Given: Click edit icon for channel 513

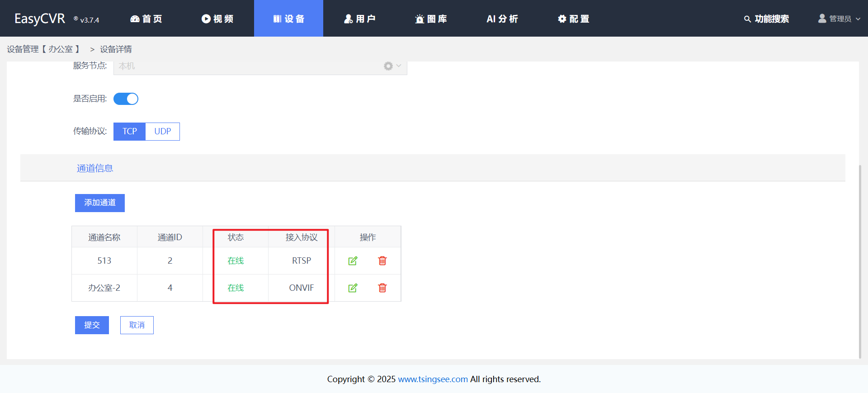Looking at the screenshot, I should tap(353, 261).
